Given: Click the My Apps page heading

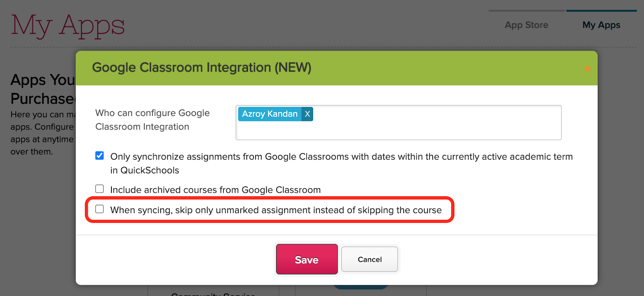Looking at the screenshot, I should (x=68, y=25).
